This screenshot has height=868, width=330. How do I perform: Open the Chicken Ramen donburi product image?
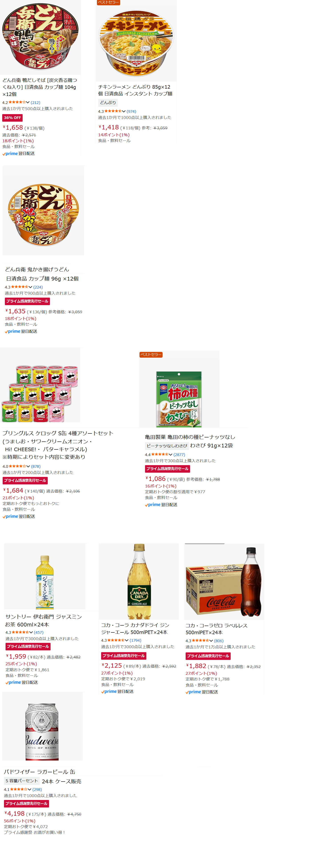click(136, 41)
